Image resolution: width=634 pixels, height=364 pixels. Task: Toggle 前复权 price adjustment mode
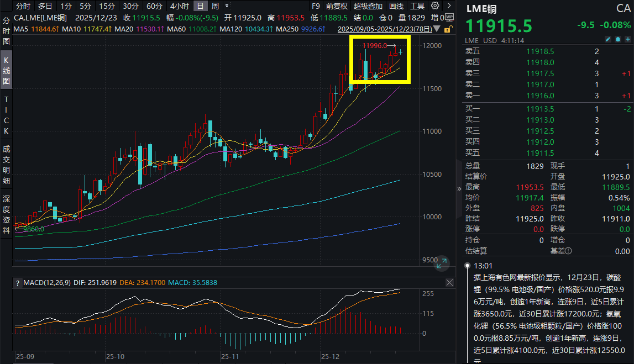tap(337, 6)
